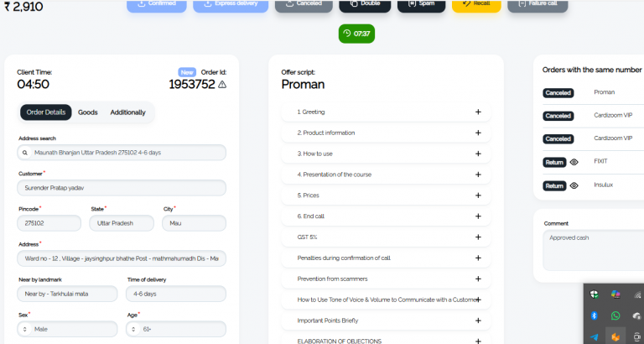644x344 pixels.
Task: Mark the order as Canceled
Action: (x=304, y=5)
